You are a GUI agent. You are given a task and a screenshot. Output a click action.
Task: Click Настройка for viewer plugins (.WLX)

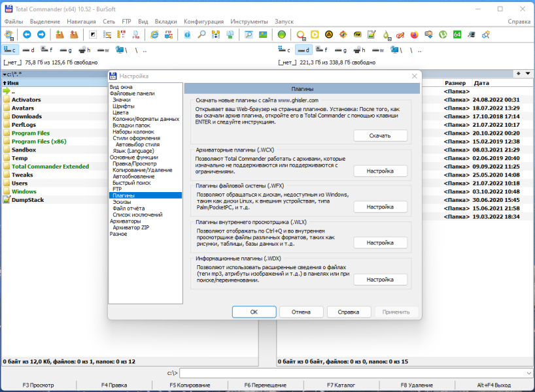380,242
